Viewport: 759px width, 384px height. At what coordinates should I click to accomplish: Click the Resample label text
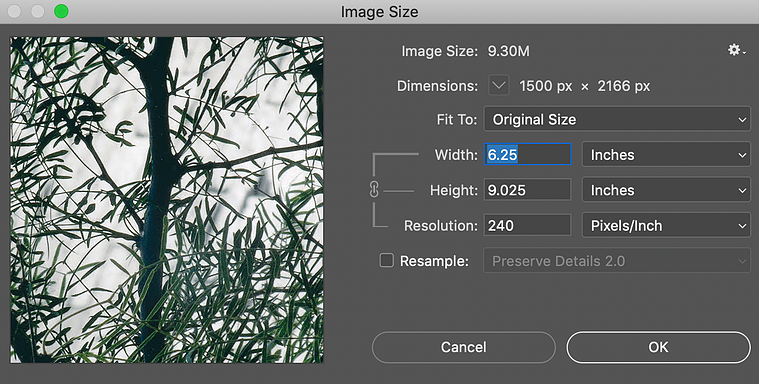pos(434,261)
